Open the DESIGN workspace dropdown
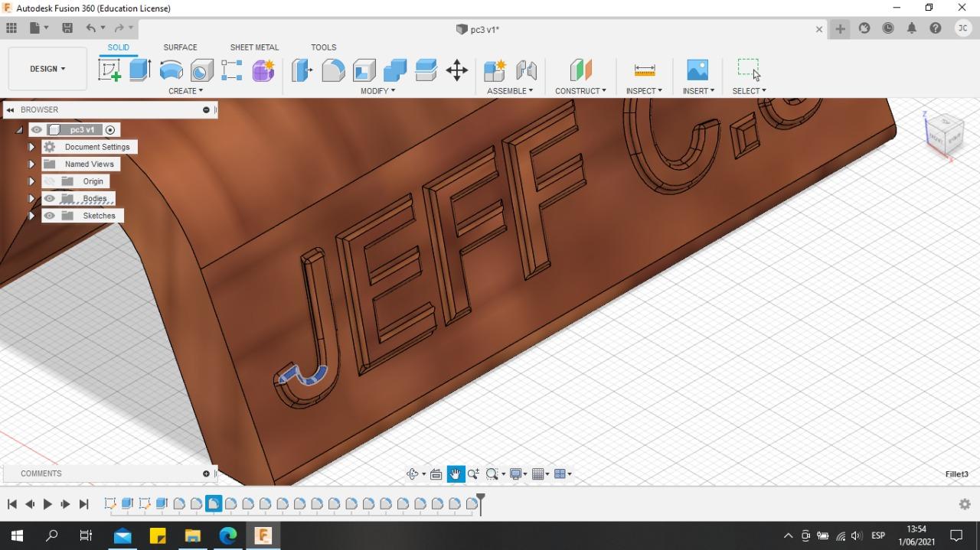 pyautogui.click(x=47, y=69)
